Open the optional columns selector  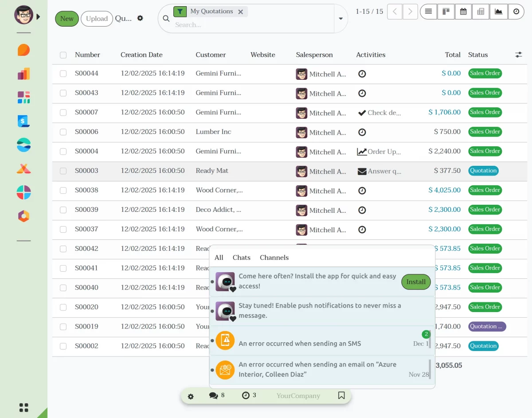[x=519, y=55]
